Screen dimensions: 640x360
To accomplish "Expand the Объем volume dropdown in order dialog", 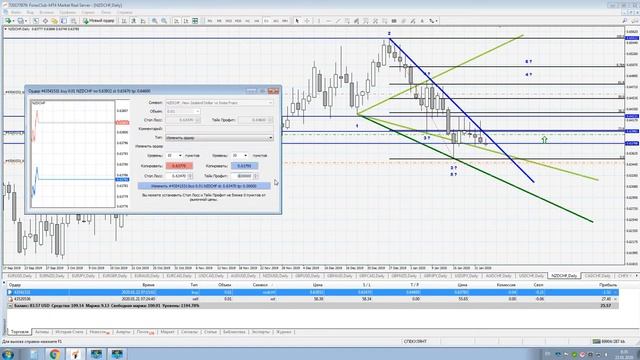I will [198, 111].
